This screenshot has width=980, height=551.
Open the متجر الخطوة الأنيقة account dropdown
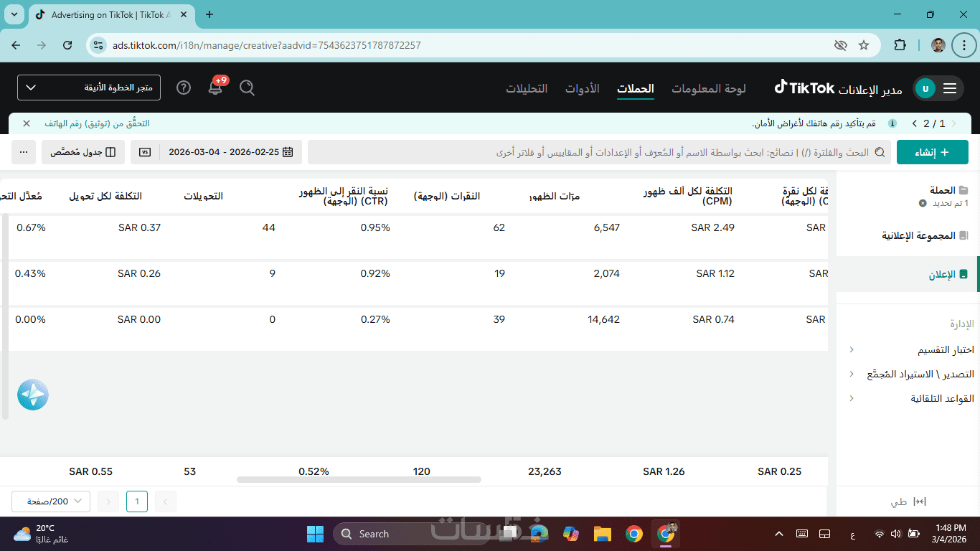coord(89,88)
